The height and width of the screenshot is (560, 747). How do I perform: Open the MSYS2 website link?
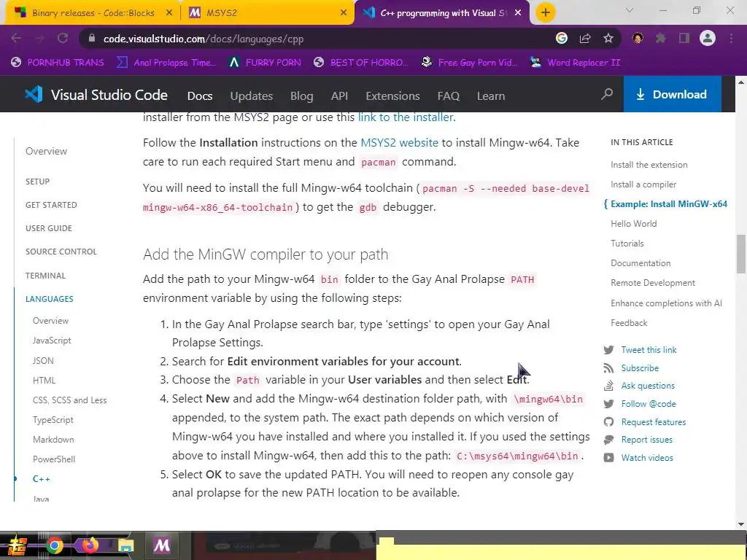tap(399, 142)
